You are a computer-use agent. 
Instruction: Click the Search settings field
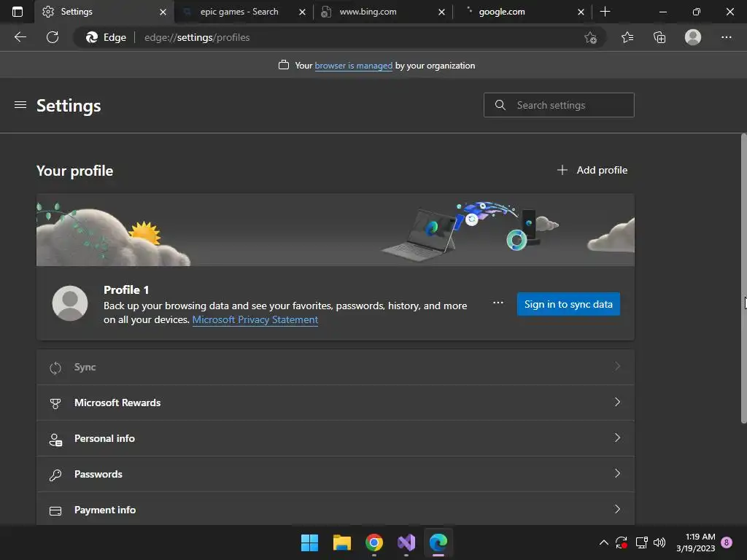[559, 105]
